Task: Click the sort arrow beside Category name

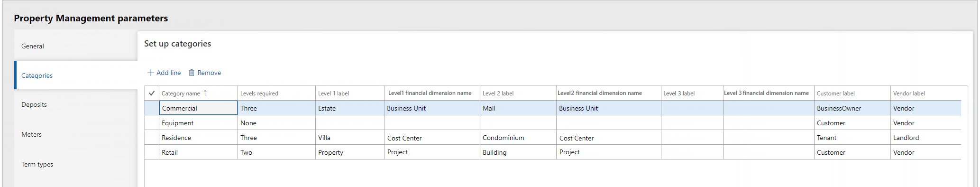Action: pyautogui.click(x=205, y=93)
